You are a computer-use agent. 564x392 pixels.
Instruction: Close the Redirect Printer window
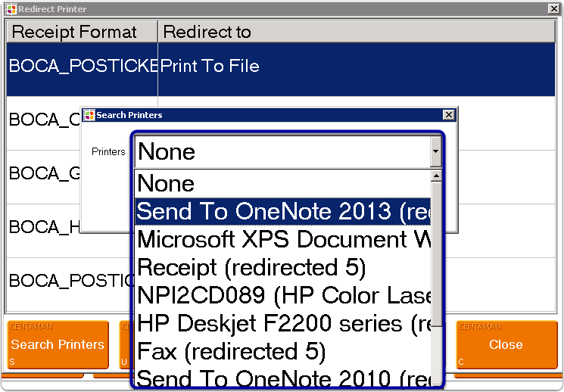coord(554,9)
